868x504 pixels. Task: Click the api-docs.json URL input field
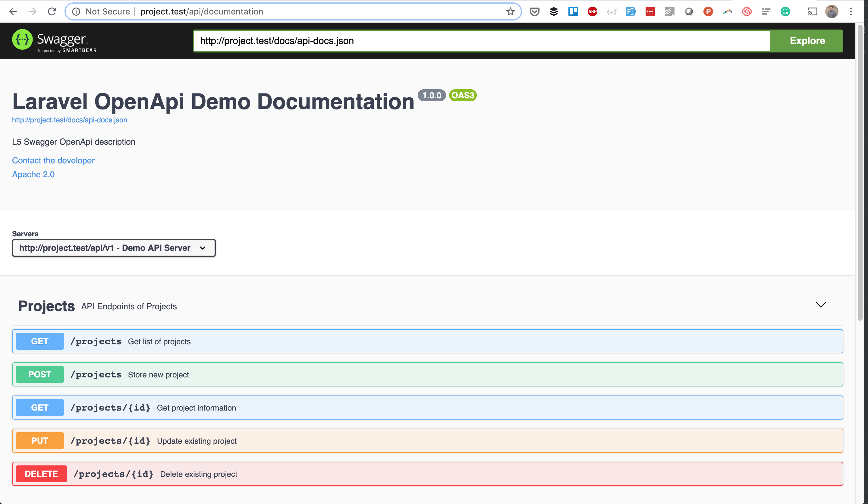pos(481,41)
